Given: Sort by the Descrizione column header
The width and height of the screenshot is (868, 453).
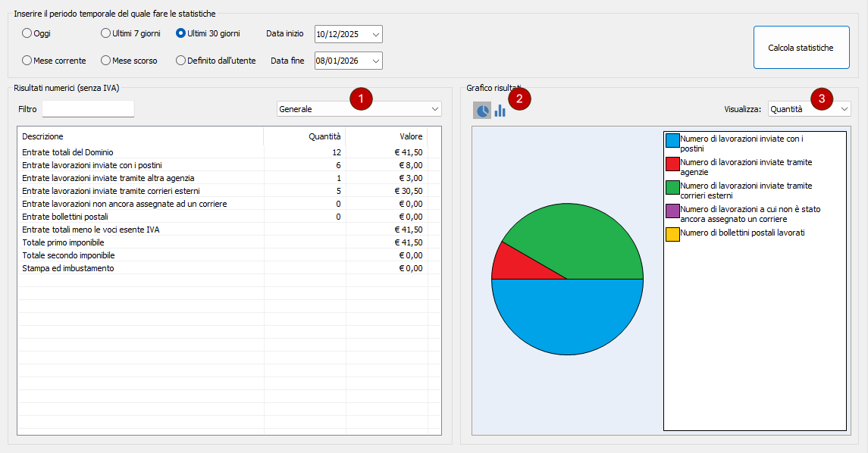Looking at the screenshot, I should (x=140, y=136).
